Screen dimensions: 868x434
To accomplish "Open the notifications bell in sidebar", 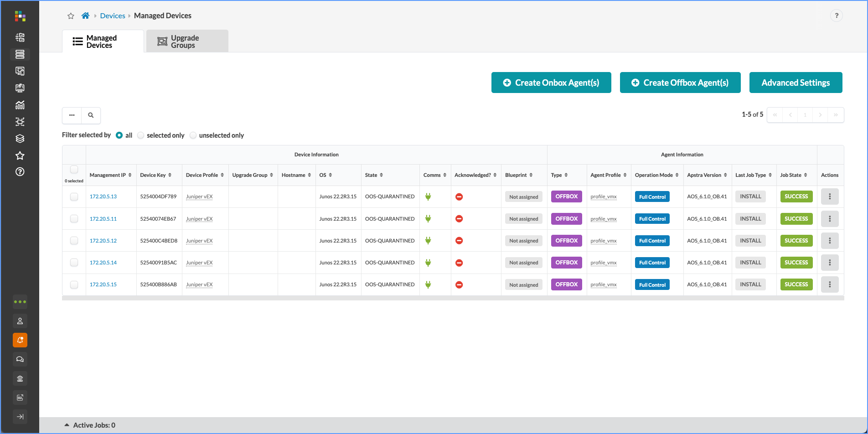I will [x=20, y=340].
